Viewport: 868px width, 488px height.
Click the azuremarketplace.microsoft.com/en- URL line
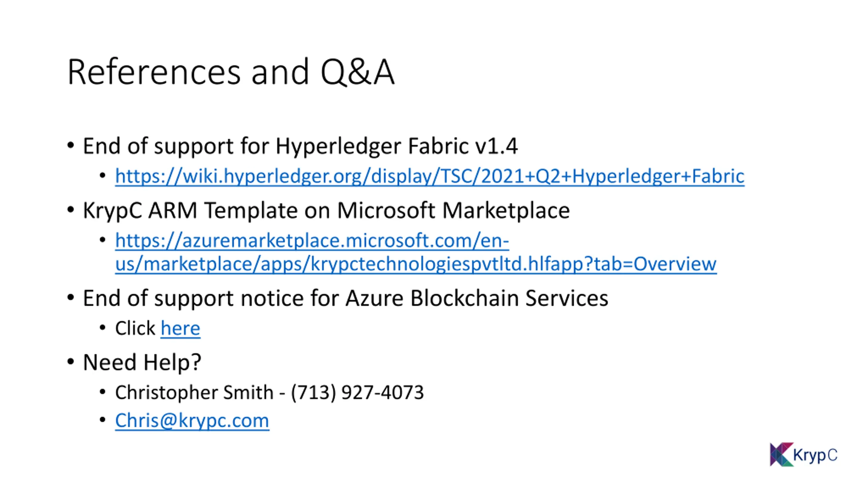[x=312, y=241]
